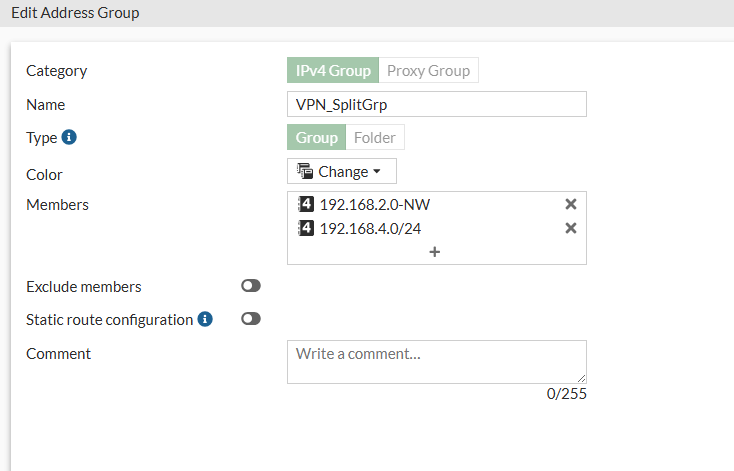The image size is (734, 471).
Task: Click the plus icon to add members
Action: pos(435,252)
